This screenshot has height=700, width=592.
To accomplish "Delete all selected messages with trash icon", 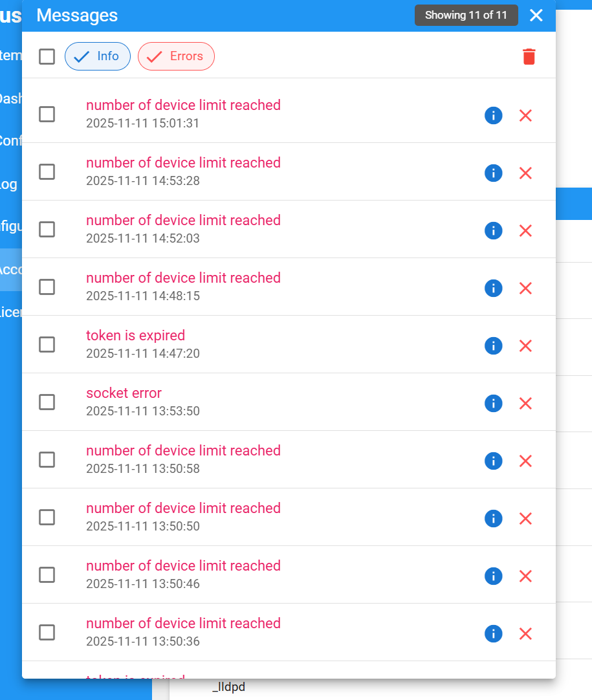I will (x=529, y=57).
